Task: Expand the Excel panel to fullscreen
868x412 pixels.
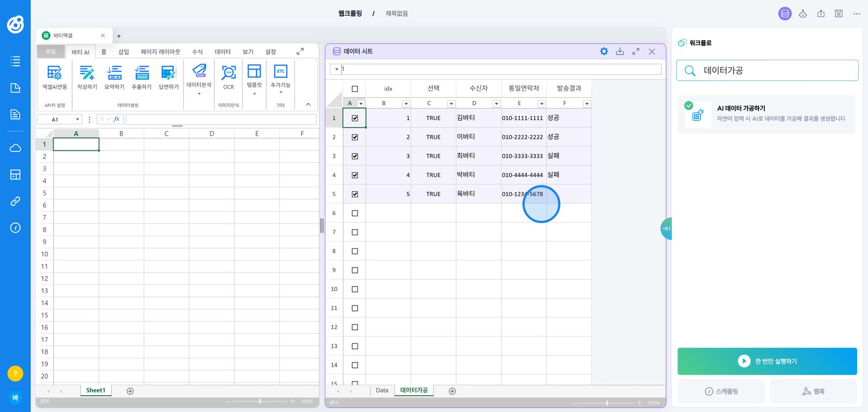Action: pyautogui.click(x=300, y=52)
